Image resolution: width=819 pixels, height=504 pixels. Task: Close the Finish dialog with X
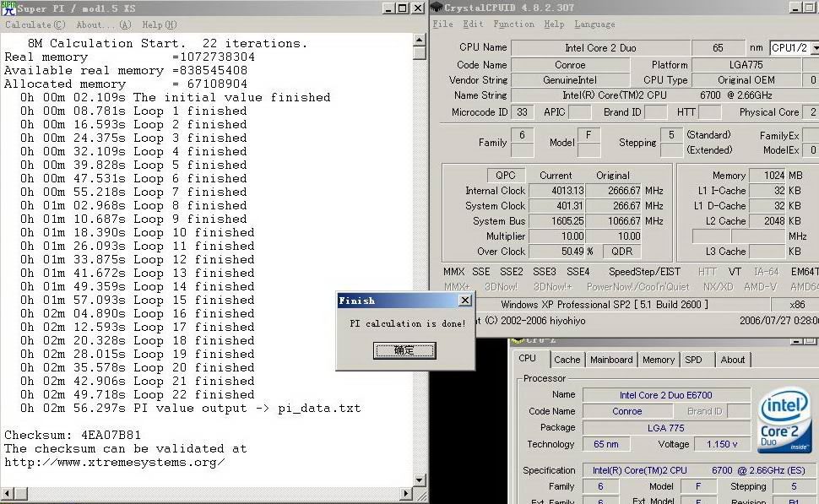464,301
